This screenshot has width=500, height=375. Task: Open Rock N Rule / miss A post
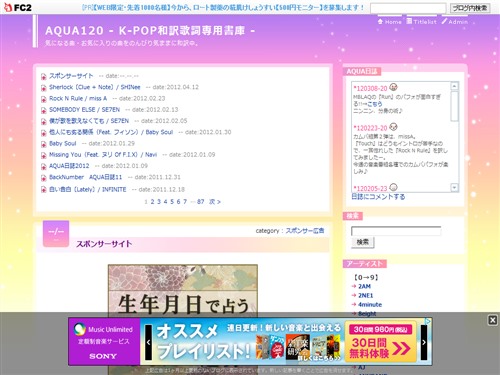click(x=78, y=98)
